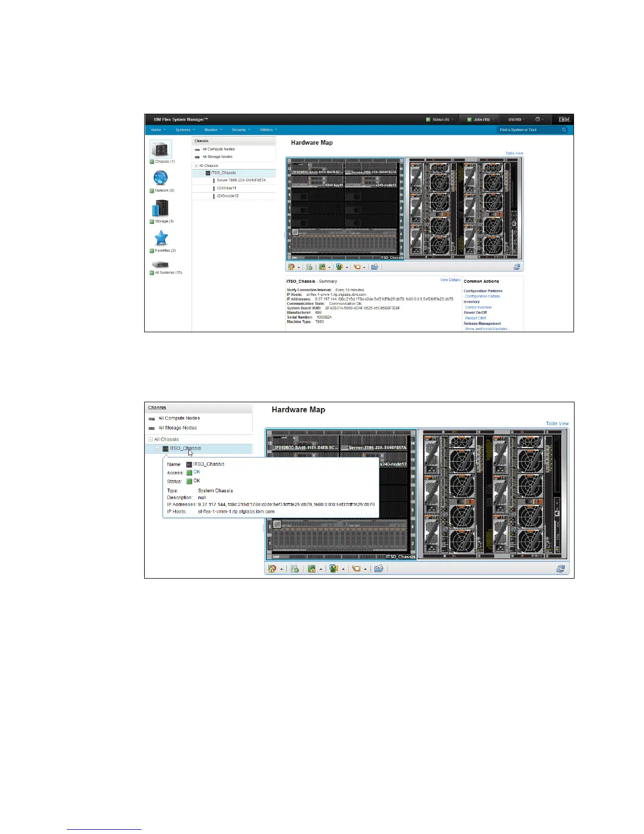The width and height of the screenshot is (644, 834).
Task: Open the Status (0) dropdown in the header
Action: (440, 120)
